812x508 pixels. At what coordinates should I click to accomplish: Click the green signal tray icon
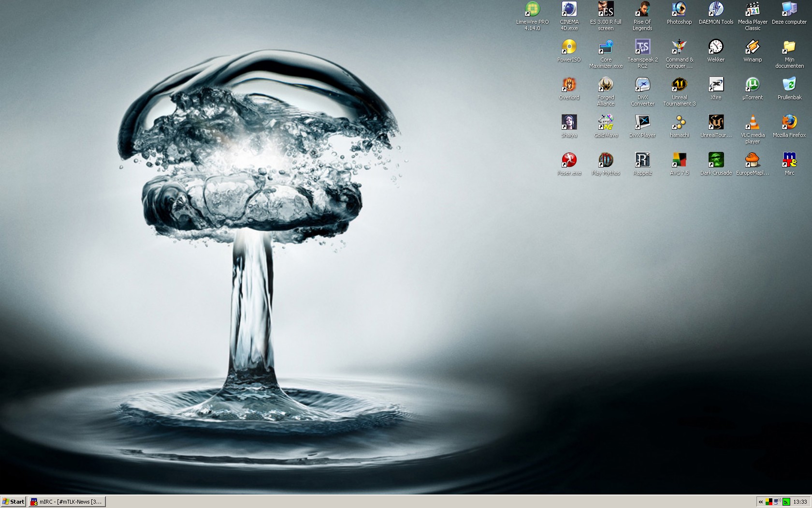pyautogui.click(x=786, y=502)
